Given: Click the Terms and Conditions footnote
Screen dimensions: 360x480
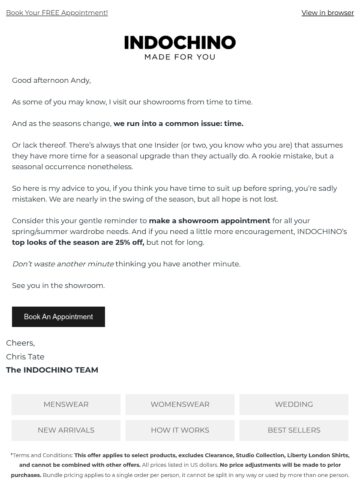Looking at the screenshot, I should [180, 465].
